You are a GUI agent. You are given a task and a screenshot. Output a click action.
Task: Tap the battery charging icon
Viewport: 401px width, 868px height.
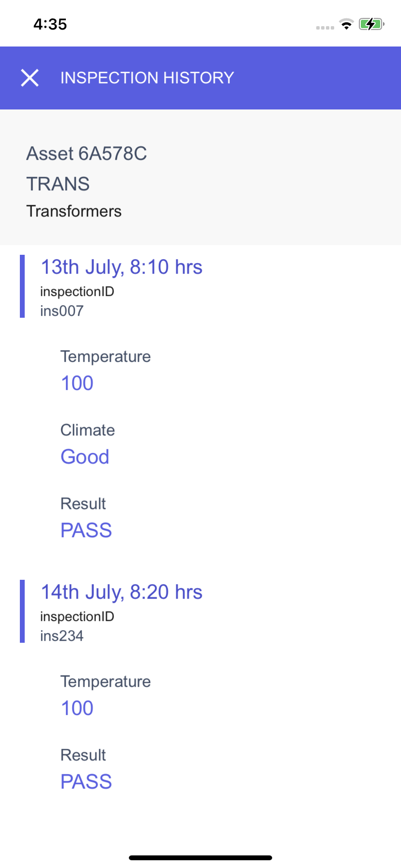tap(371, 24)
